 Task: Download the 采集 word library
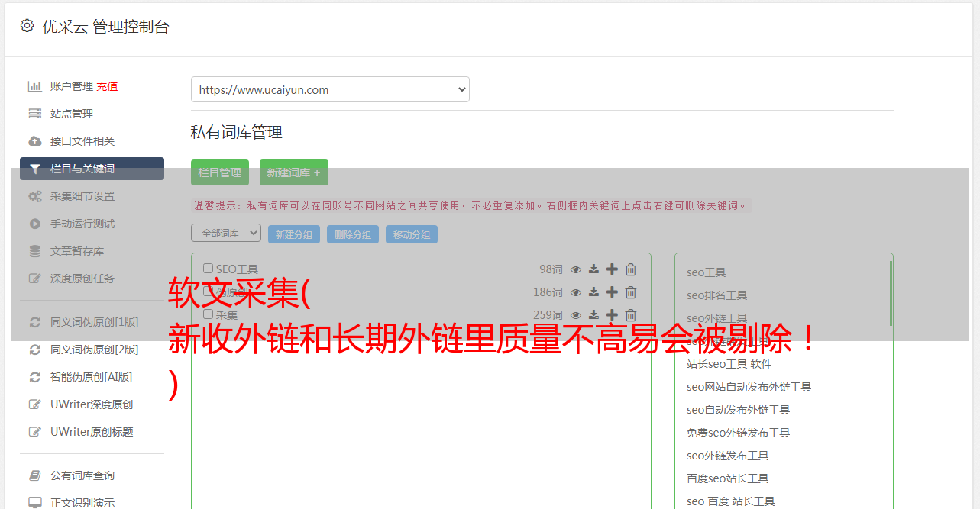pos(593,315)
